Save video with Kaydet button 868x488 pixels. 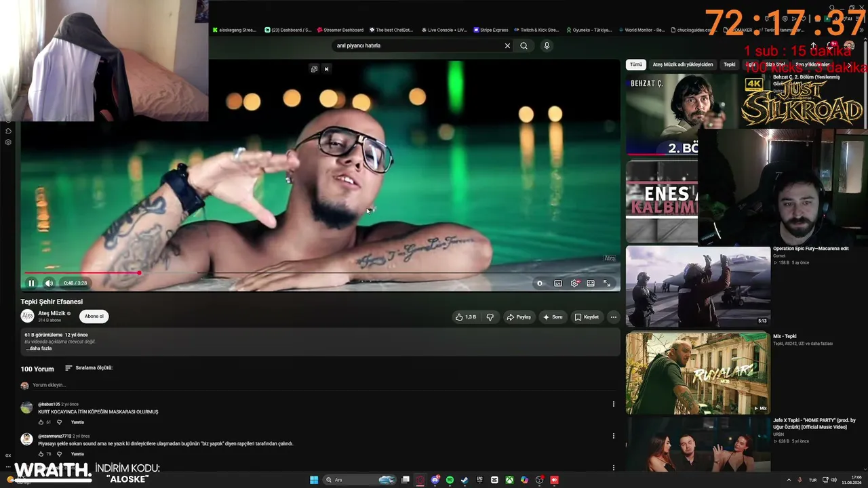tap(587, 317)
